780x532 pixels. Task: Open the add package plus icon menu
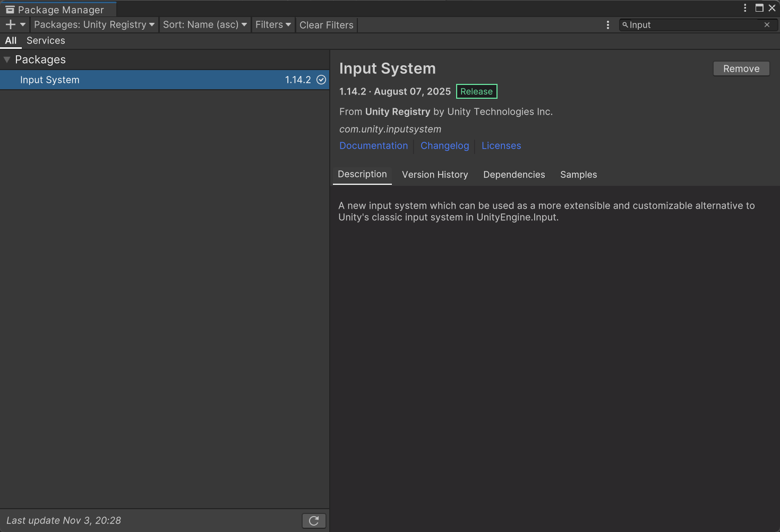tap(10, 24)
